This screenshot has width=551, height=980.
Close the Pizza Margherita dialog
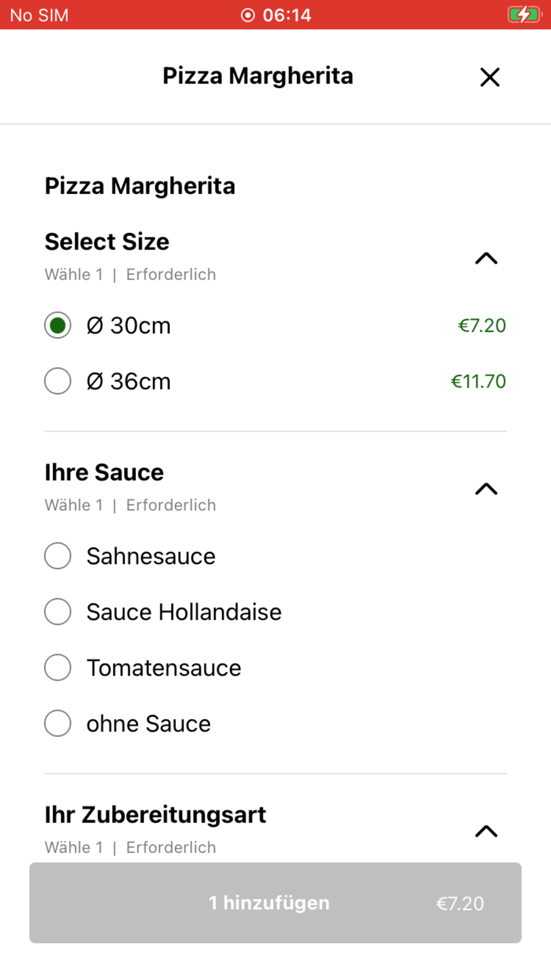(x=490, y=77)
